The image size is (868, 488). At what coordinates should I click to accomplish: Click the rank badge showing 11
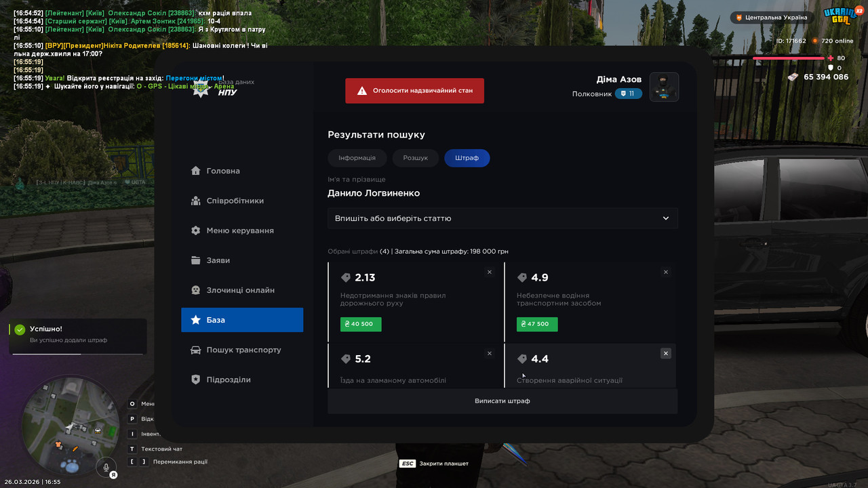click(x=629, y=94)
